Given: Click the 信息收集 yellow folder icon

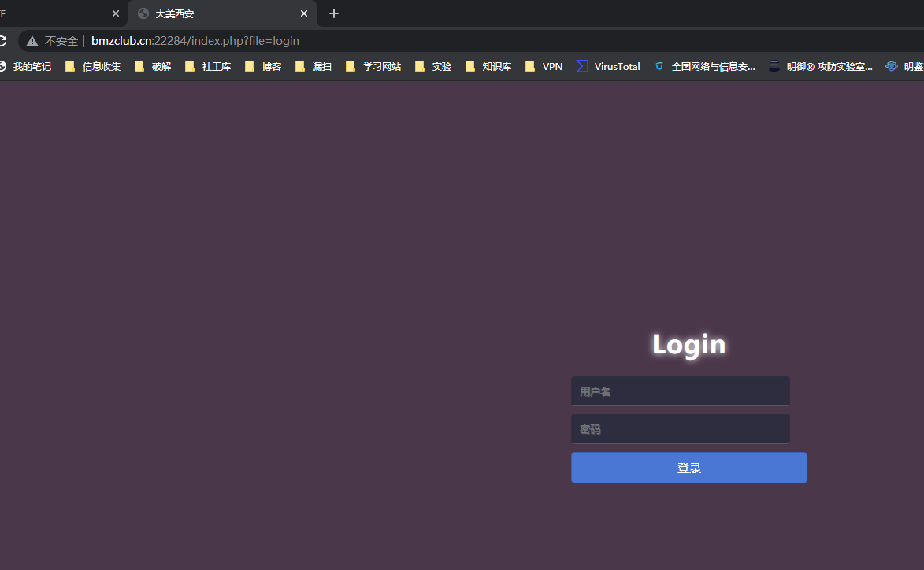Looking at the screenshot, I should click(70, 67).
